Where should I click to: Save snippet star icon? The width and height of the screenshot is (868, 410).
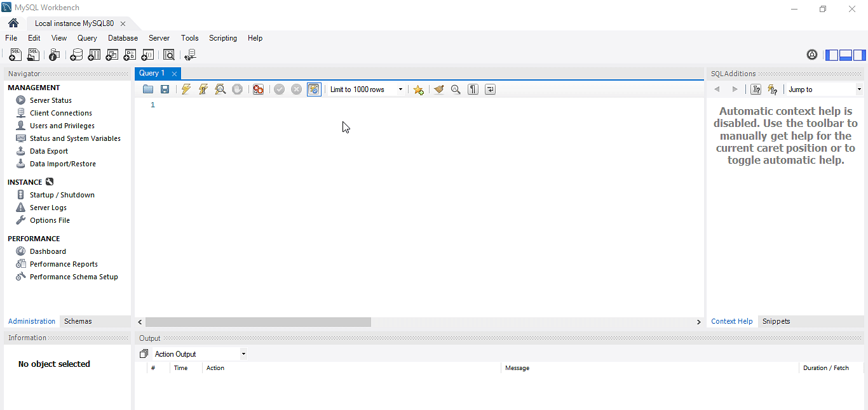click(x=418, y=89)
